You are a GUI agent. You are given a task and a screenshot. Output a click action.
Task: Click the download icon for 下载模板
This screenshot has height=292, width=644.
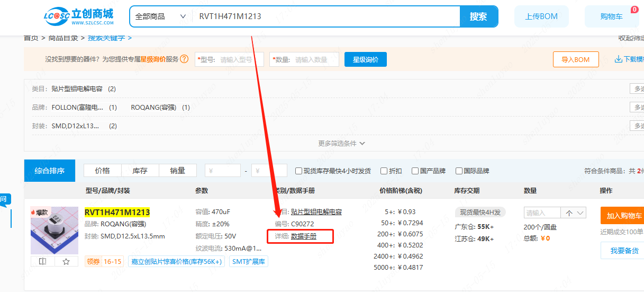[618, 59]
